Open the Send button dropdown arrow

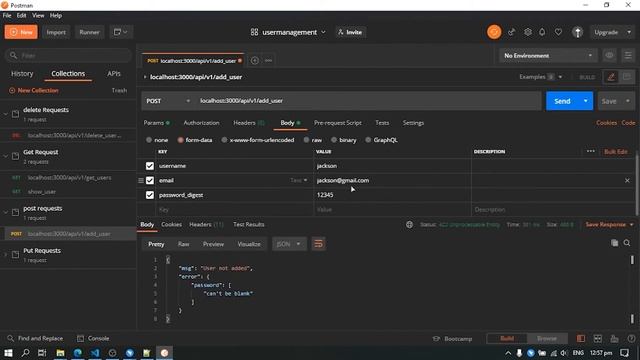(x=586, y=101)
